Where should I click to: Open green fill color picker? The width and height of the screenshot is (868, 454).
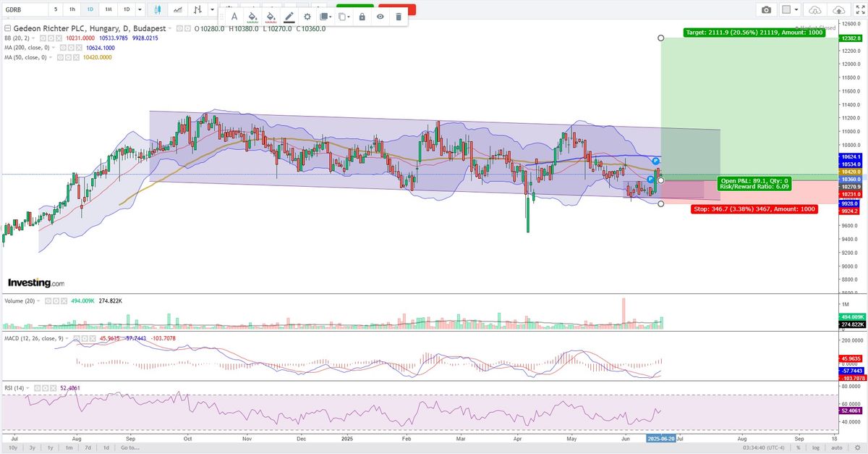pyautogui.click(x=252, y=17)
